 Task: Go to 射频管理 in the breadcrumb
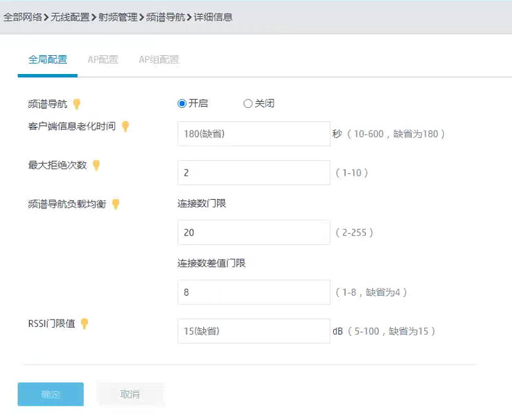point(117,18)
